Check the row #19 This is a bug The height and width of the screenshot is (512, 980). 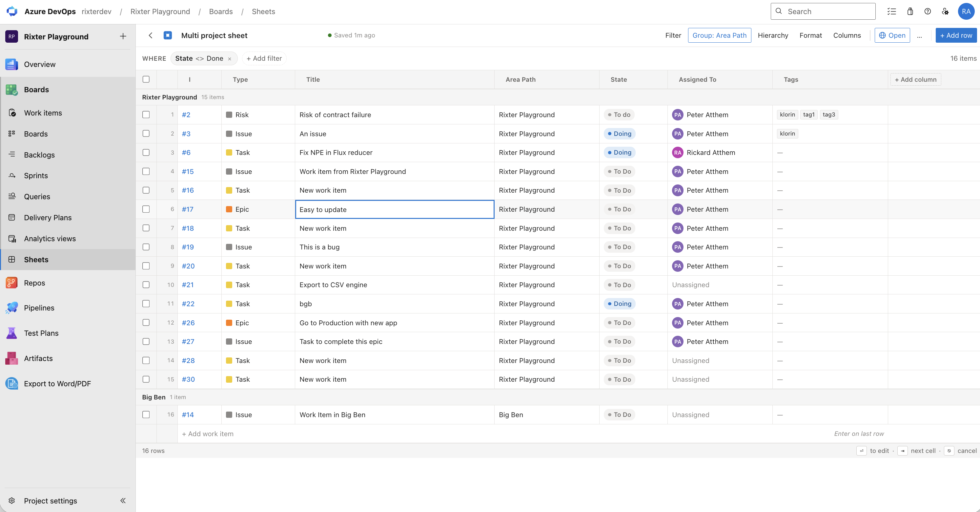coord(146,247)
